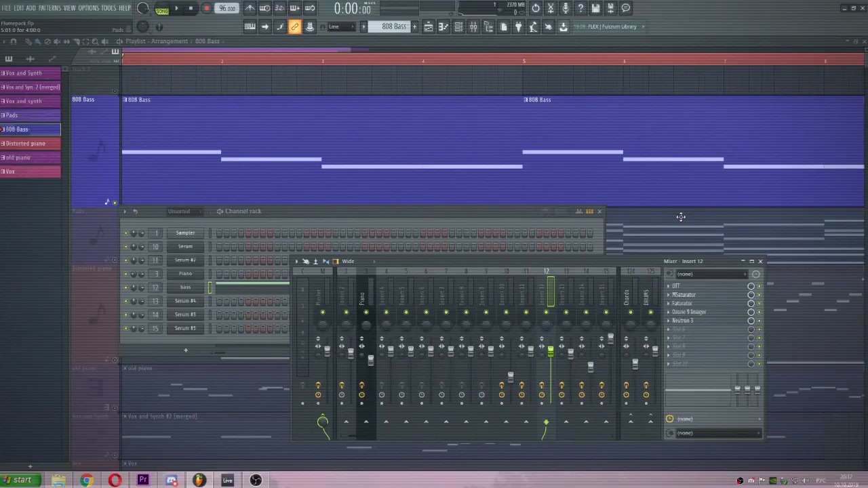Screen dimensions: 868x488
Task: Toggle loop recording icon
Action: point(310,8)
